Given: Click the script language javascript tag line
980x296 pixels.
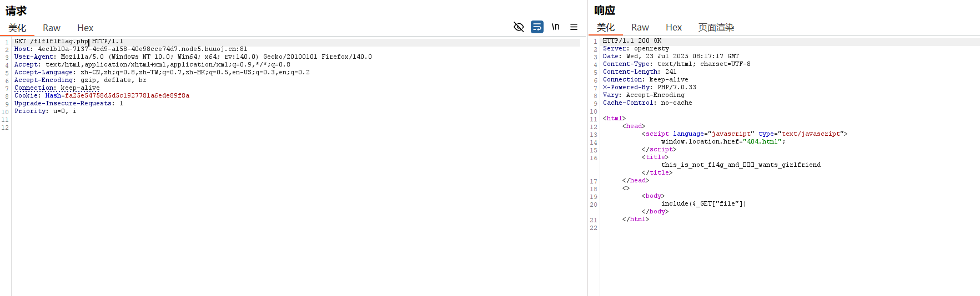Looking at the screenshot, I should (745, 134).
